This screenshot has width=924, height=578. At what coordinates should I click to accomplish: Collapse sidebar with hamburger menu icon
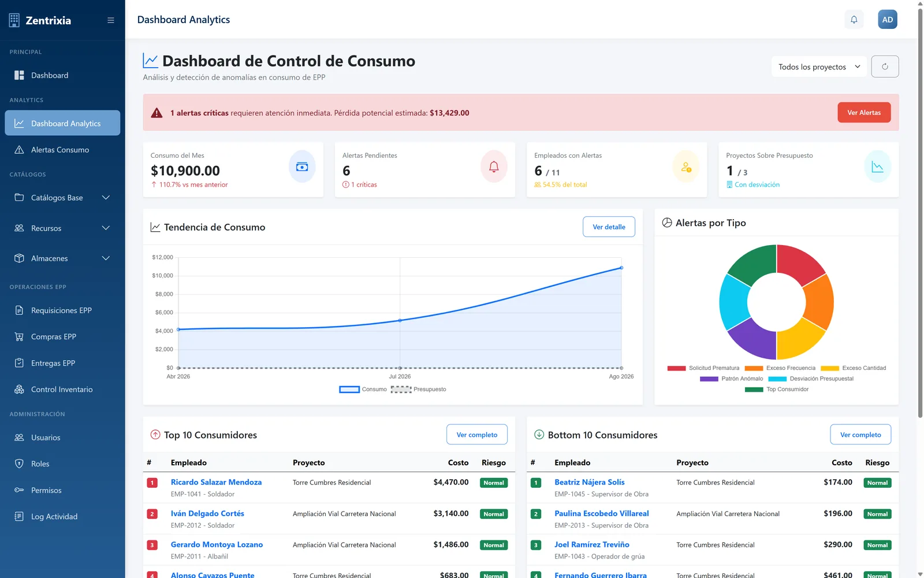111,20
